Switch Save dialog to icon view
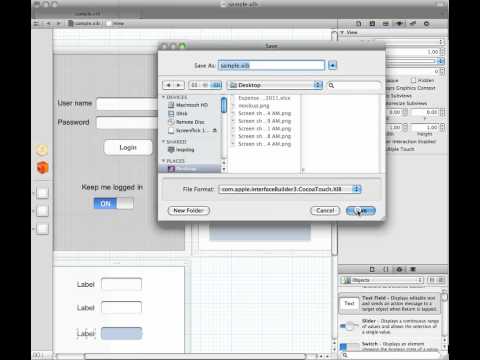Image resolution: width=480 pixels, height=360 pixels. [194, 85]
